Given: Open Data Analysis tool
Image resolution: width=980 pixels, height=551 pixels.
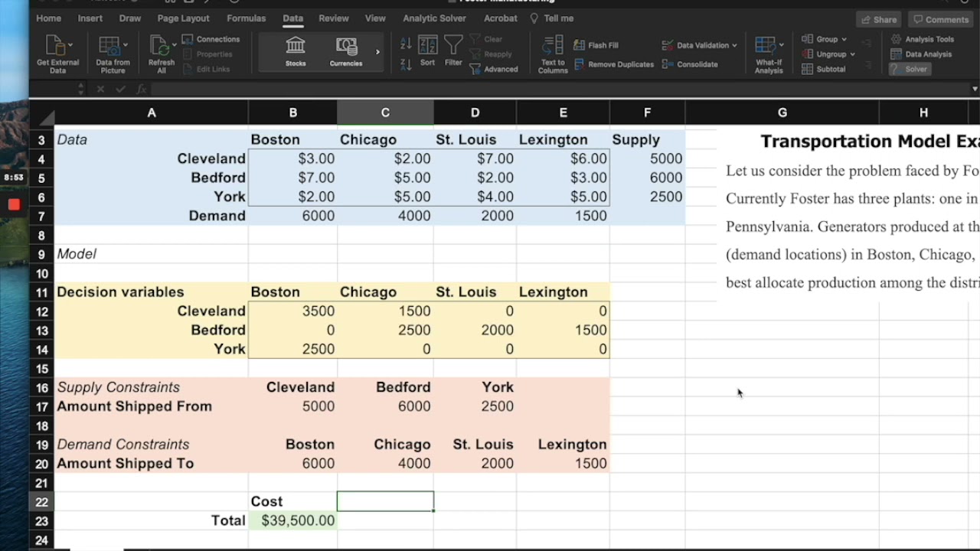Looking at the screenshot, I should 921,54.
